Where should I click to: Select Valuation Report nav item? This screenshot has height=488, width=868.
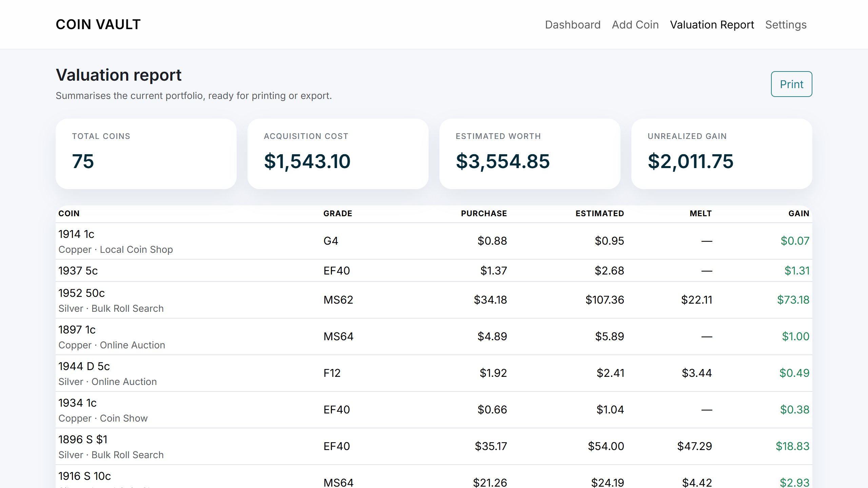[x=712, y=25]
